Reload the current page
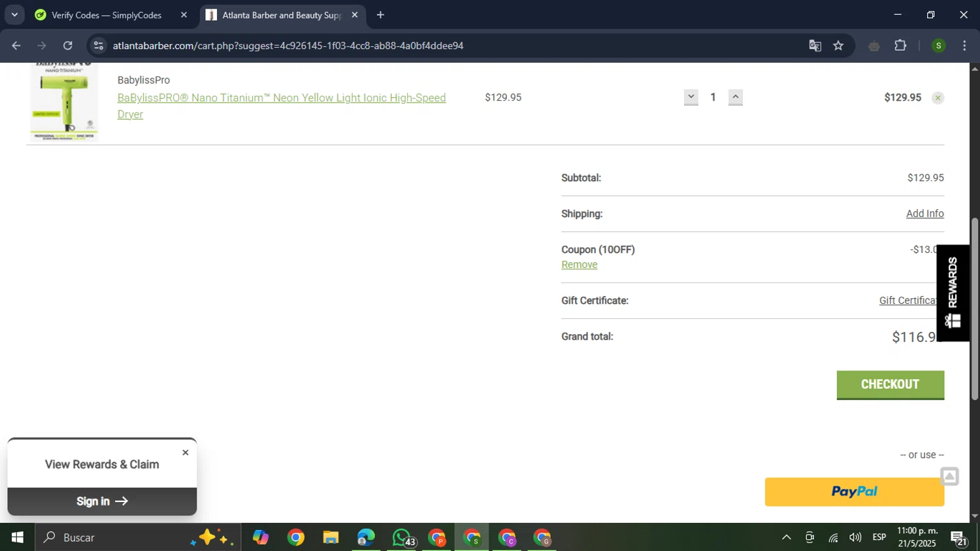 click(68, 46)
